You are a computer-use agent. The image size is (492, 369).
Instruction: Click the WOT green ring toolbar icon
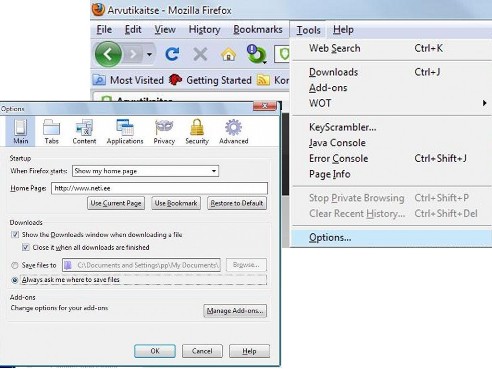[x=256, y=54]
